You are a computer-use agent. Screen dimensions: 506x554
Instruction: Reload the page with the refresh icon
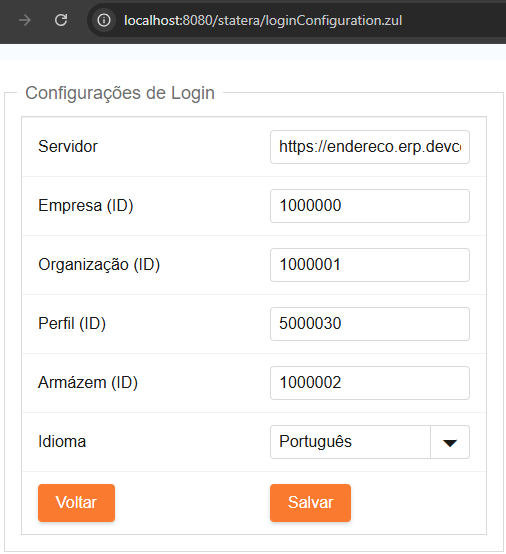tap(61, 20)
